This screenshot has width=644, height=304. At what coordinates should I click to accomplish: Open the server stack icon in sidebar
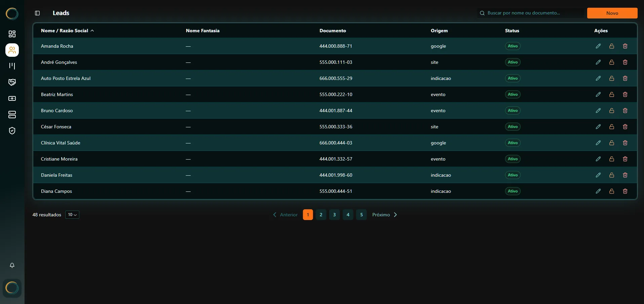click(12, 115)
